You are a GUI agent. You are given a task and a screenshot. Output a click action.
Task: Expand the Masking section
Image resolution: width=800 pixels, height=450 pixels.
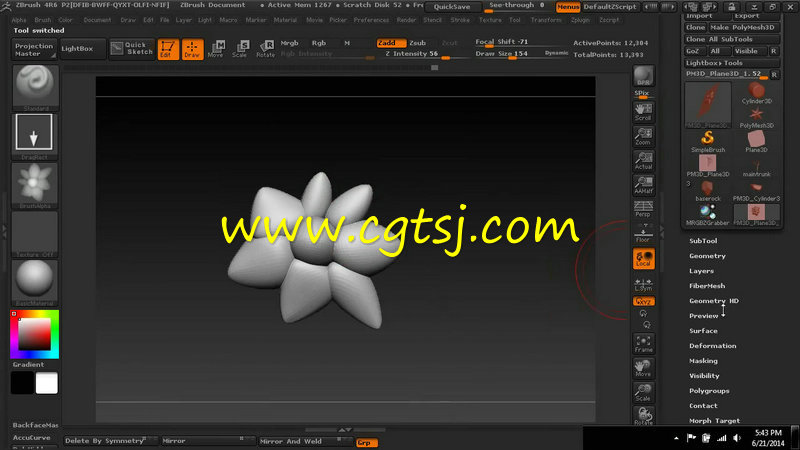(703, 361)
